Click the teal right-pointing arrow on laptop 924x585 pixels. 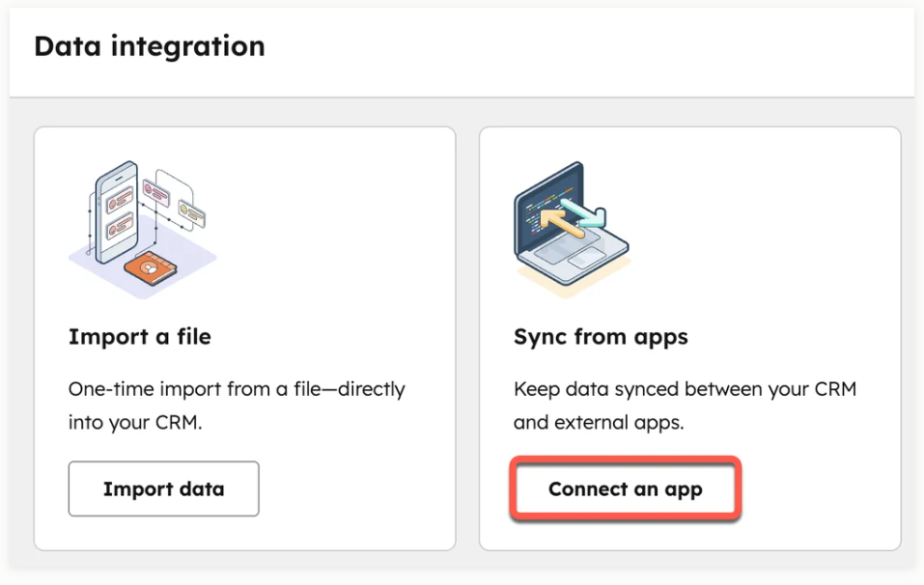point(584,213)
